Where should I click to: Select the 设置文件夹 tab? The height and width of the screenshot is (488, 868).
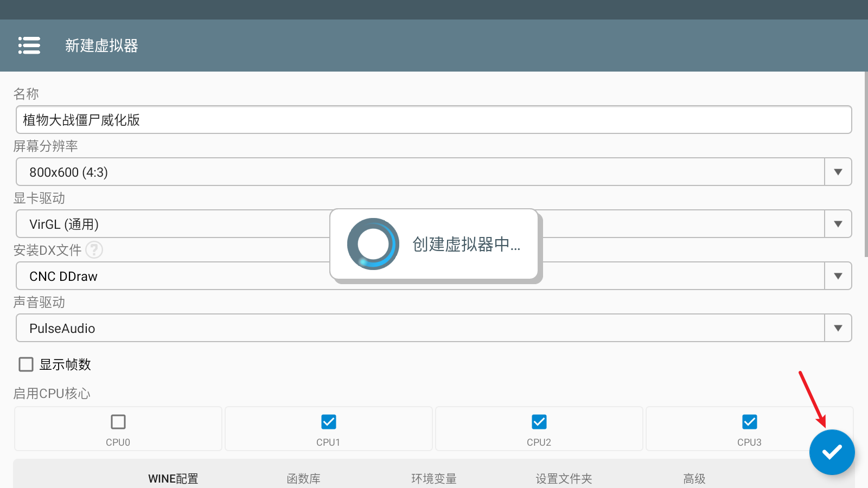(x=564, y=479)
